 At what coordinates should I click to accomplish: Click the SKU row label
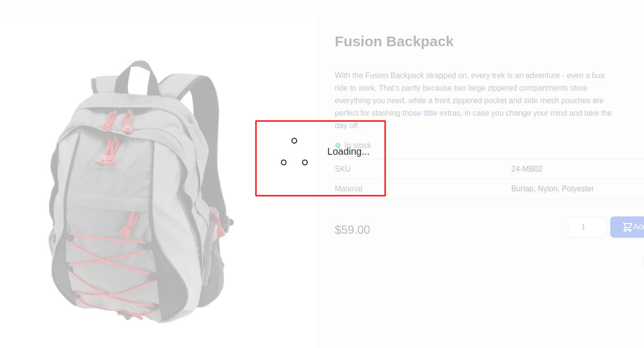click(343, 169)
